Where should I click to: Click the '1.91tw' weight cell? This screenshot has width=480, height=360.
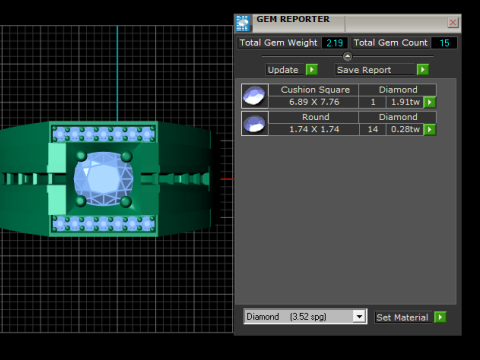point(405,102)
